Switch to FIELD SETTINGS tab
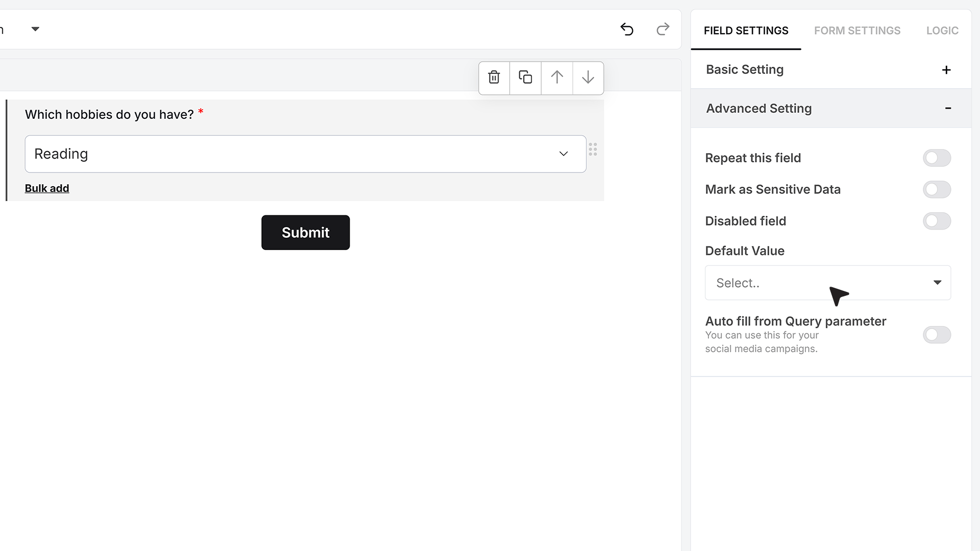Image resolution: width=980 pixels, height=551 pixels. [746, 31]
